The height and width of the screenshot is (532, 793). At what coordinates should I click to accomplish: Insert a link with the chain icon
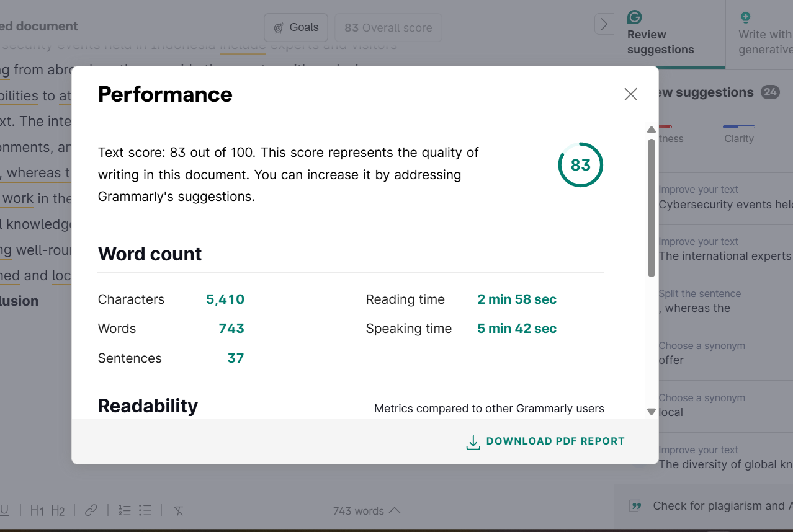click(91, 511)
